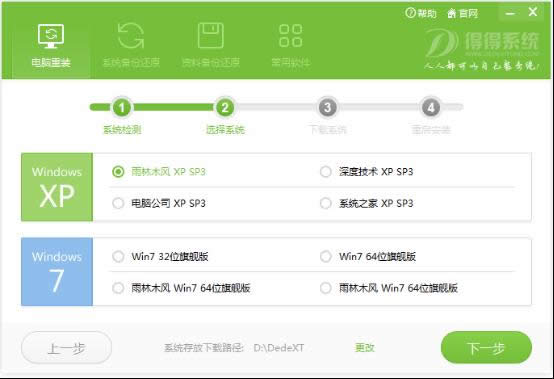The image size is (554, 379).
Task: Click step 3 下载系统 progress marker
Action: click(328, 107)
